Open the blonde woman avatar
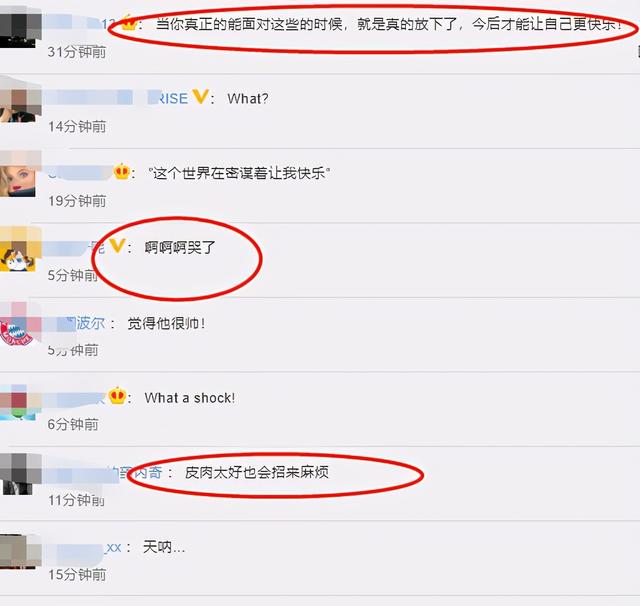The image size is (640, 606). pos(18,175)
